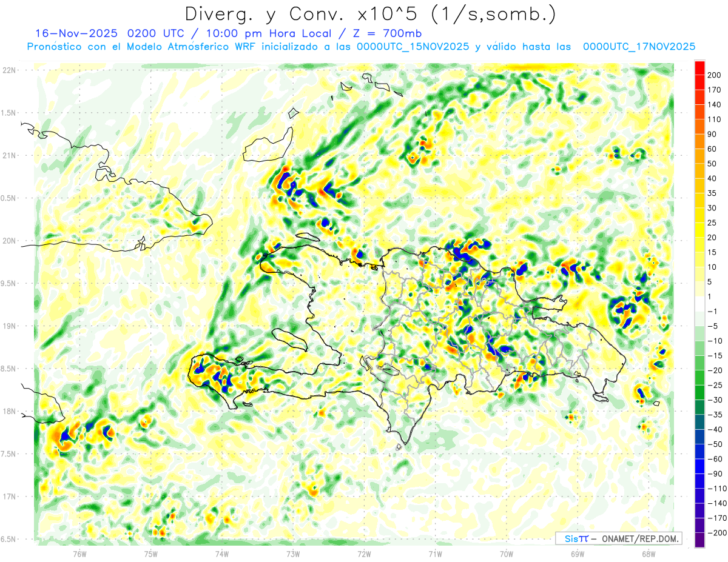
Task: Click the 70W longitude axis label
Action: coord(507,554)
